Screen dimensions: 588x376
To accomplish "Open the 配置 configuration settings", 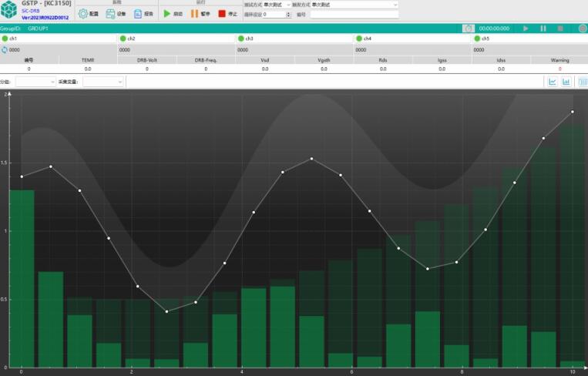I will coord(89,14).
